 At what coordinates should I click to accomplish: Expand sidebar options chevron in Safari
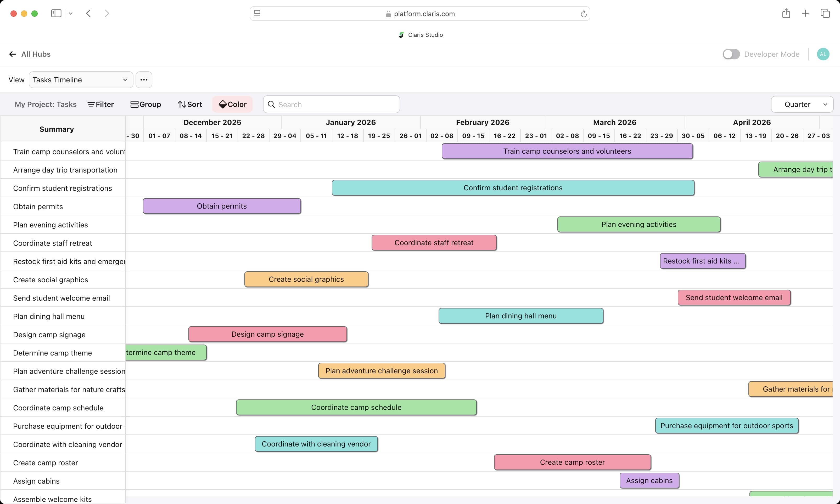[x=71, y=14]
